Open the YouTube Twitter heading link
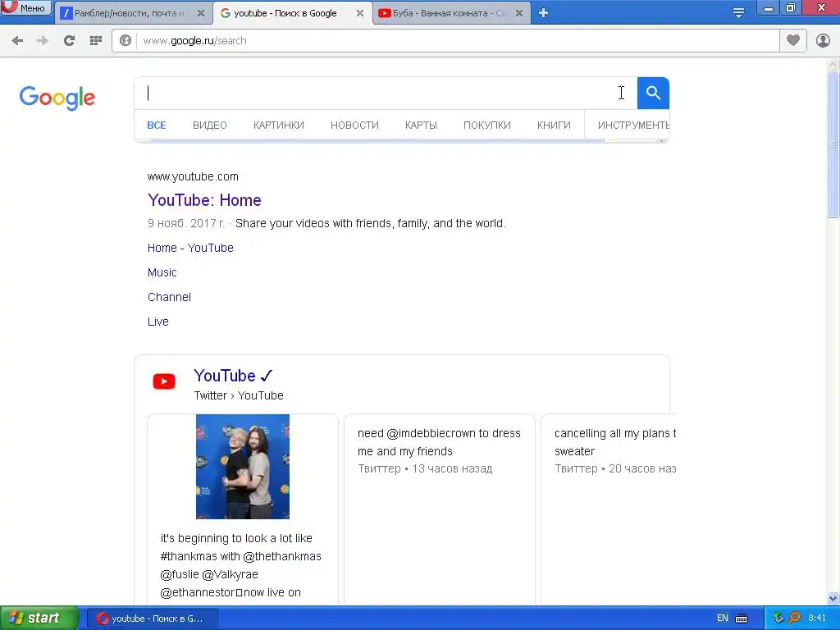The image size is (840, 630). click(234, 376)
